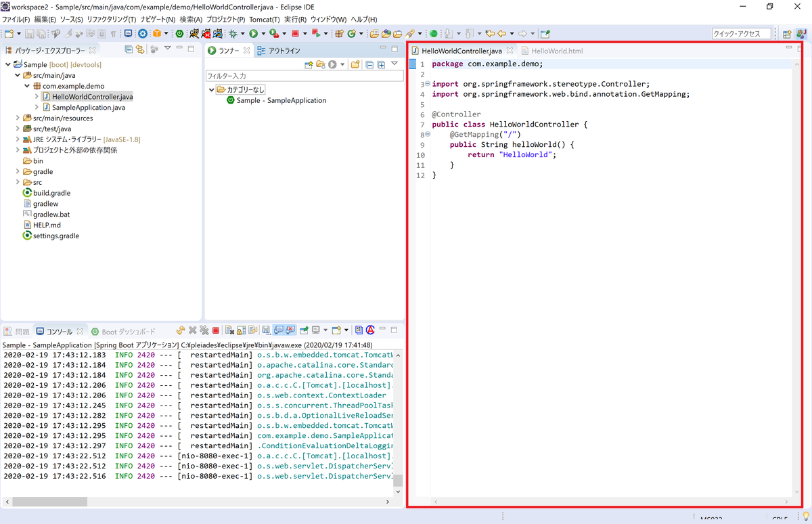The width and height of the screenshot is (812, 524).
Task: Expand the gradle folder node
Action: click(18, 171)
